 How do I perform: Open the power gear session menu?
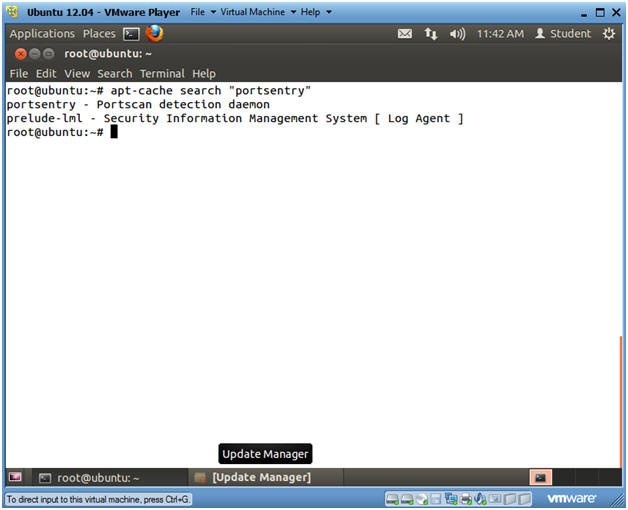click(609, 34)
